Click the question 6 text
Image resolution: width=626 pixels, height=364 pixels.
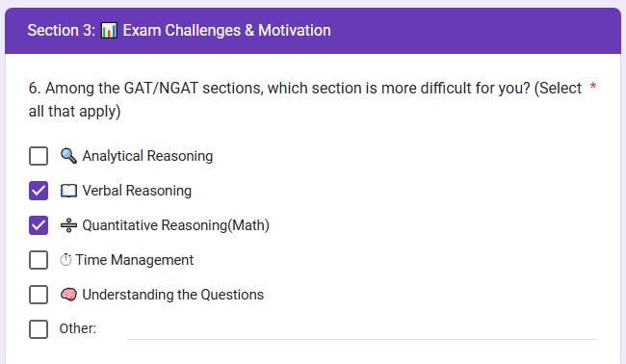pyautogui.click(x=305, y=99)
